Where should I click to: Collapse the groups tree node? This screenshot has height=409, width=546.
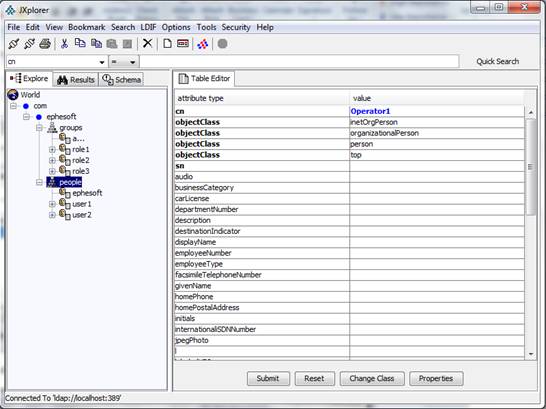[39, 128]
